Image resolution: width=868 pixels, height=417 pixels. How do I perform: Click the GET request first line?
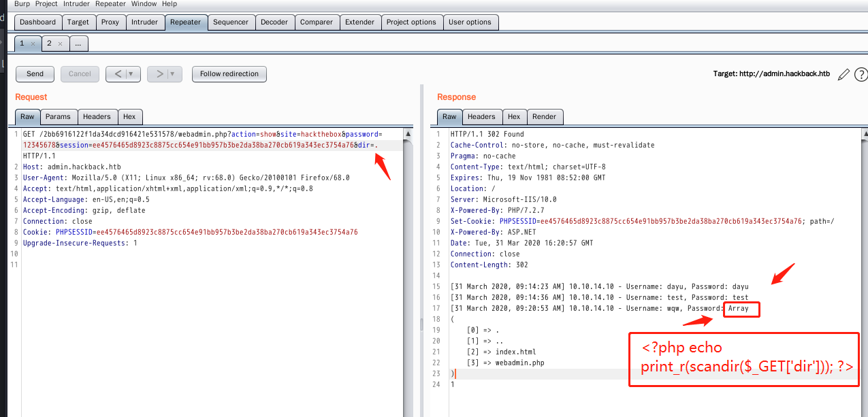tap(202, 134)
